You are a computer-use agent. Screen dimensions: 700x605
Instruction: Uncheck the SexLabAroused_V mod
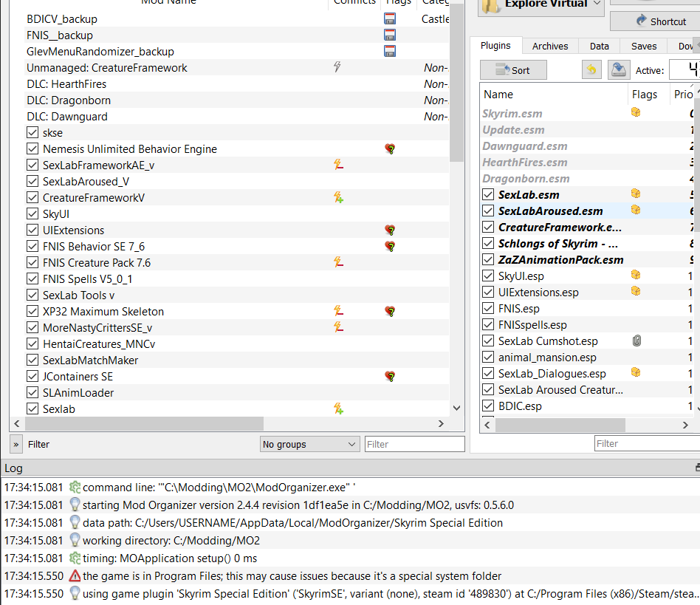tap(32, 181)
